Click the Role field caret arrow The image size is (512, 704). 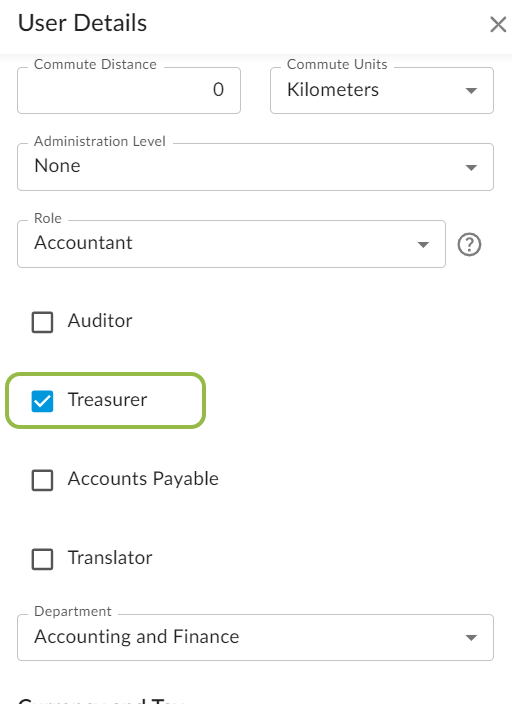point(423,245)
